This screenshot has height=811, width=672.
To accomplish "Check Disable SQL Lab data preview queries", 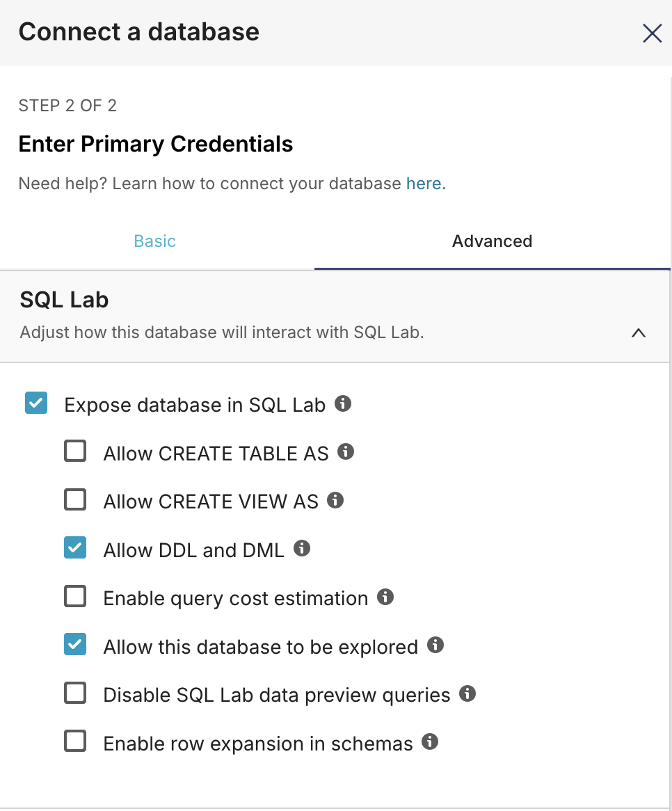I will (75, 693).
